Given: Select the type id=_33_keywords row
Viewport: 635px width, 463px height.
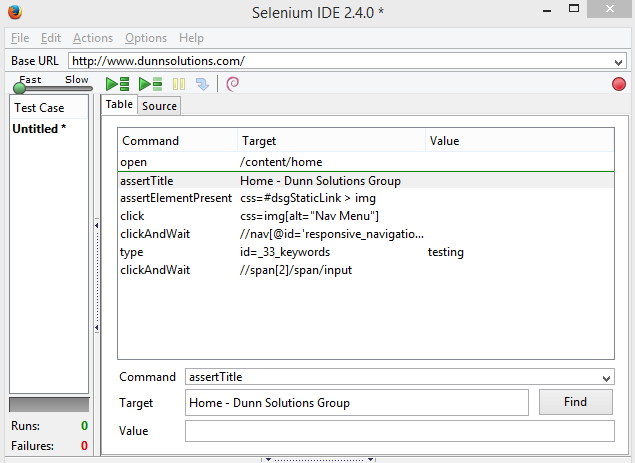Looking at the screenshot, I should [x=366, y=252].
